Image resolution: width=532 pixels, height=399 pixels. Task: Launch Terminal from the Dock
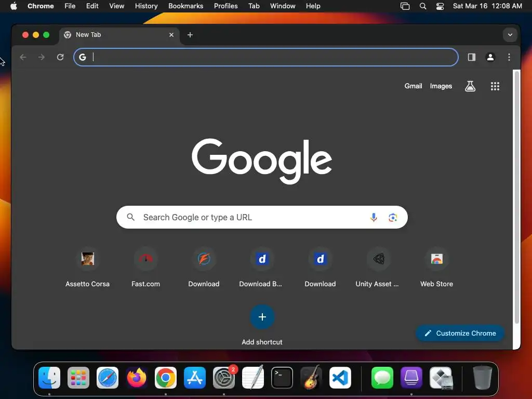pos(282,378)
